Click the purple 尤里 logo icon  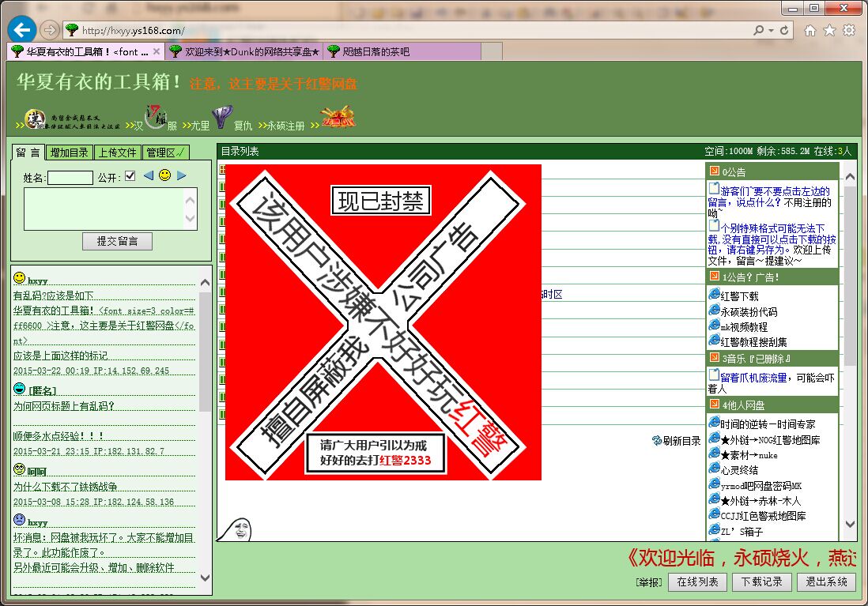222,119
